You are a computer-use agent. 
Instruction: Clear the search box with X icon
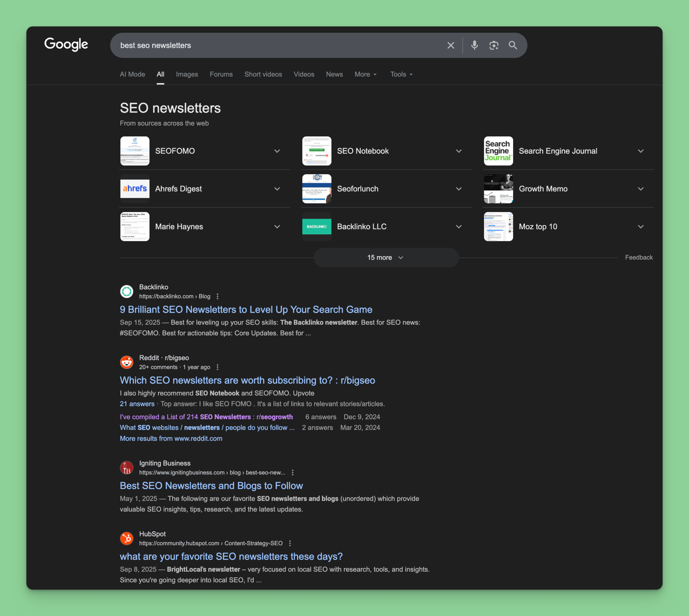(x=451, y=45)
